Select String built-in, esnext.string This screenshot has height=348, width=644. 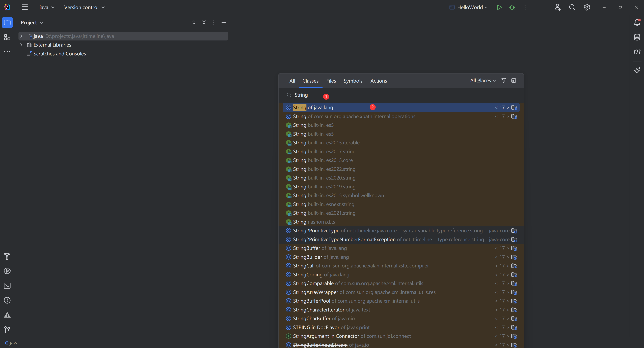coord(401,204)
